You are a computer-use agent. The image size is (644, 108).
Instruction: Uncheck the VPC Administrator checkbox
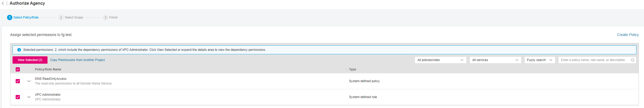(18, 97)
